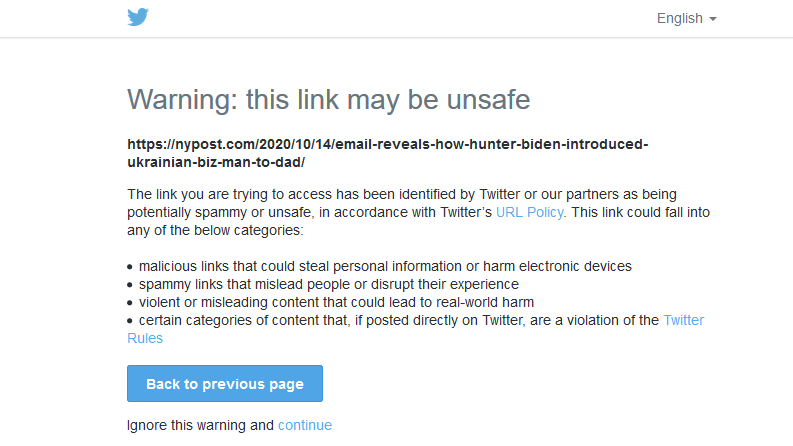Click the bullet dot before 'malicious links'
The image size is (793, 446).
130,267
